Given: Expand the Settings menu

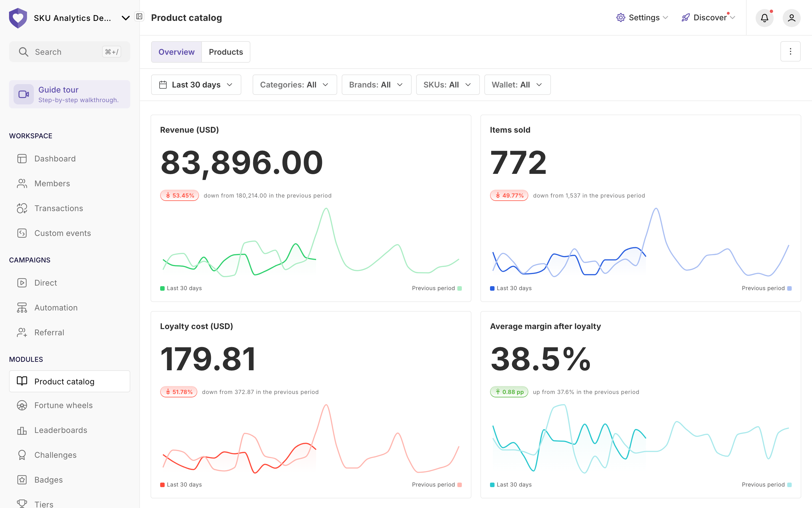Looking at the screenshot, I should (x=642, y=18).
